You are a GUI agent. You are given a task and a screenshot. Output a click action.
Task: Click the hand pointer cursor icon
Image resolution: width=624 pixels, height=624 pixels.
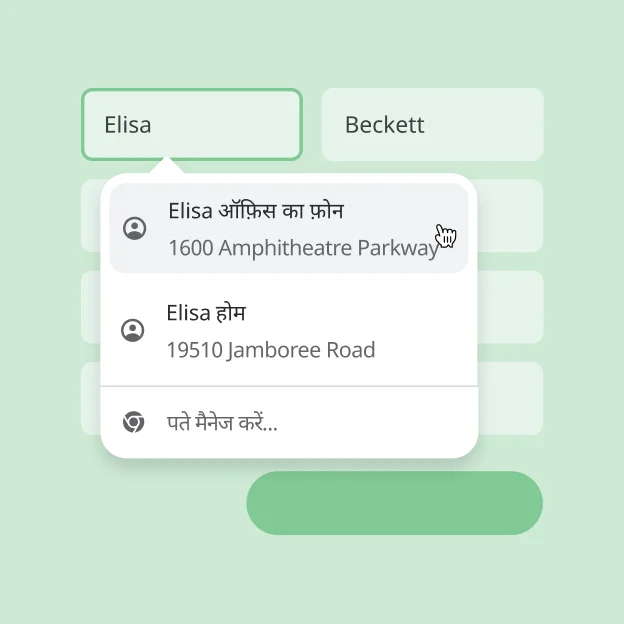[446, 236]
